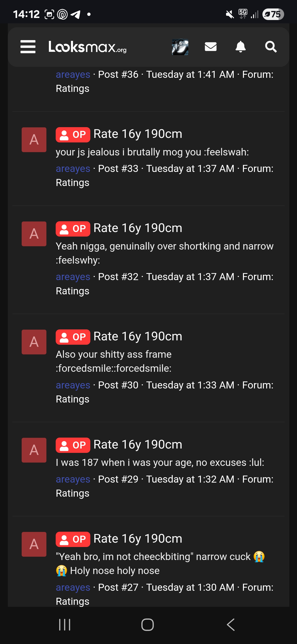The height and width of the screenshot is (644, 297).
Task: Tap the recent apps button
Action: (x=65, y=625)
